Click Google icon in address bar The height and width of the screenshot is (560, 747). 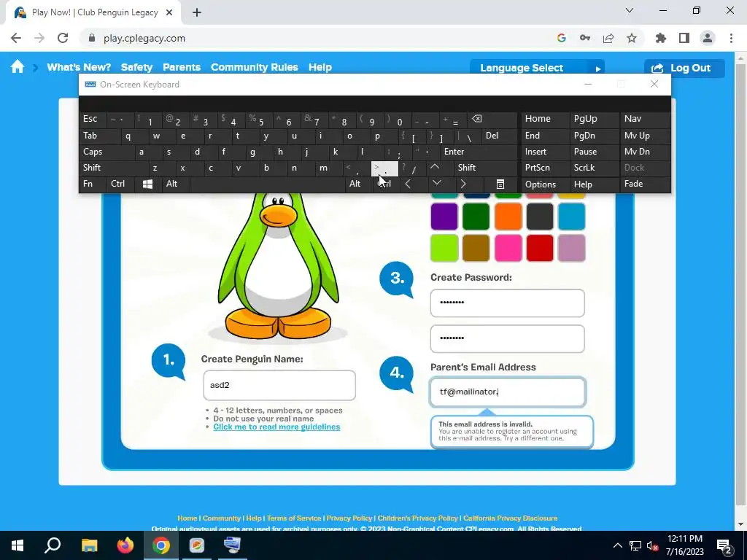coord(562,38)
